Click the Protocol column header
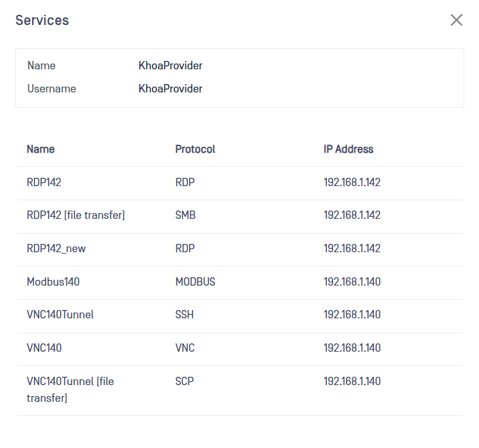This screenshot has width=479, height=448. [195, 149]
